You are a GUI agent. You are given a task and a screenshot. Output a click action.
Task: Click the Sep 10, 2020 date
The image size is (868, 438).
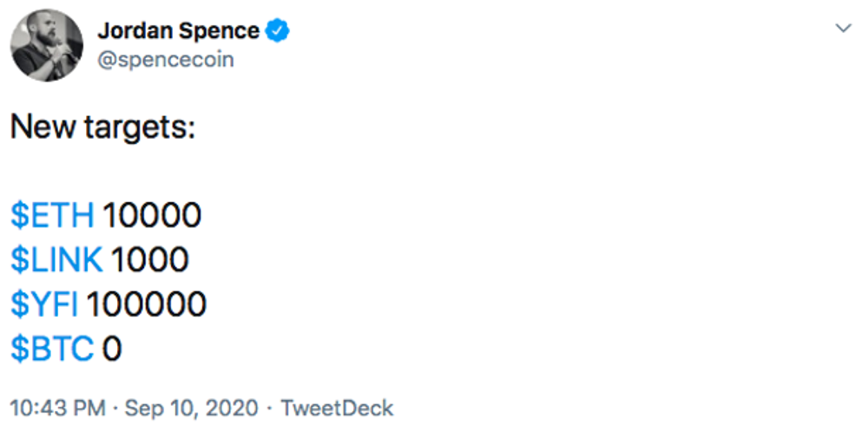192,409
